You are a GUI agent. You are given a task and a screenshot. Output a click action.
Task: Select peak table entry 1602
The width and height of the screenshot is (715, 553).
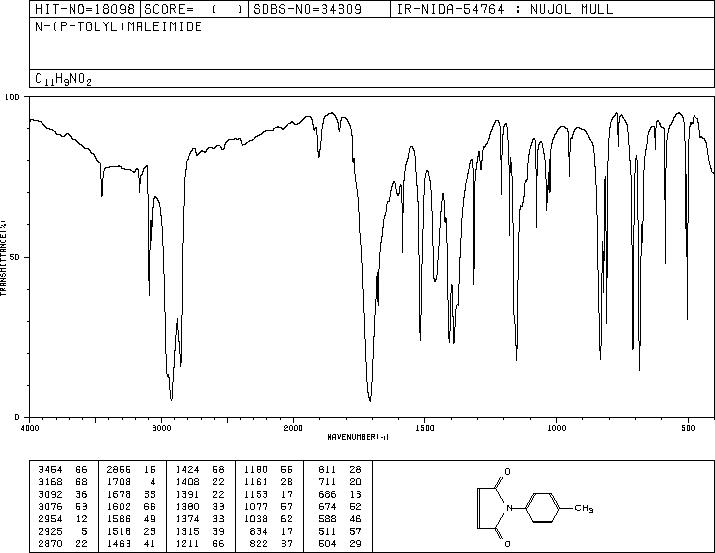pyautogui.click(x=119, y=506)
